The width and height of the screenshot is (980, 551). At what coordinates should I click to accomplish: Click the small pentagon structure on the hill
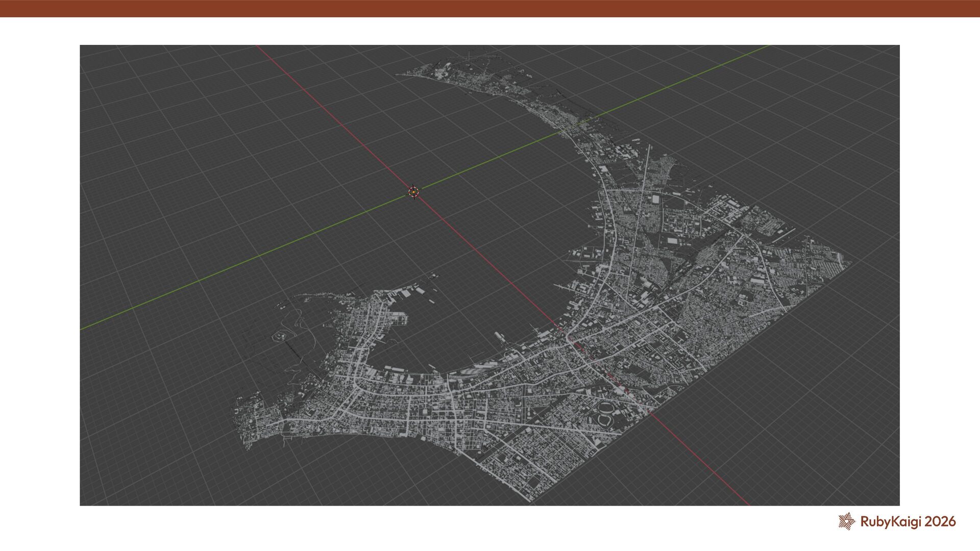pos(279,336)
